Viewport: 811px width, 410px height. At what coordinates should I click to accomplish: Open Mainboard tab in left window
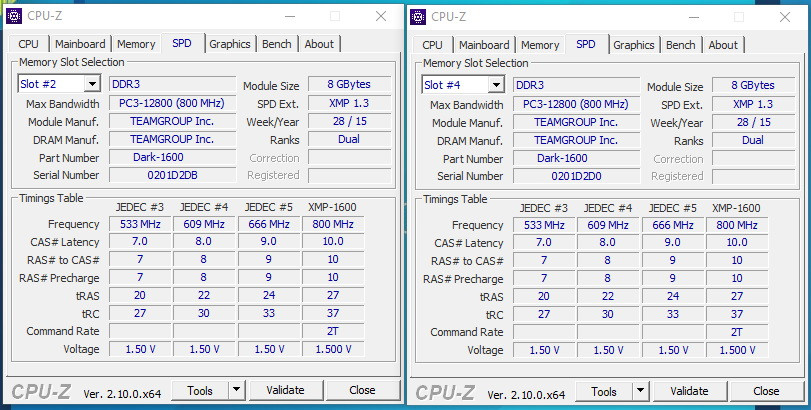pos(80,44)
